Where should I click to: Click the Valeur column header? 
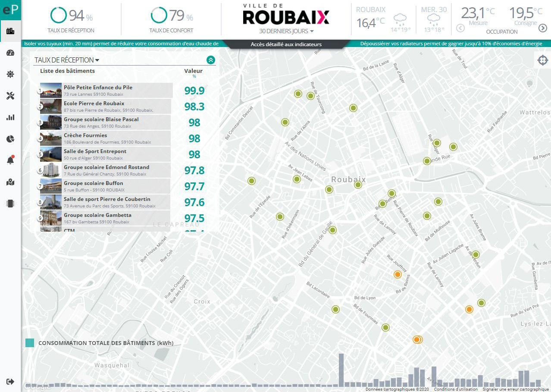pos(194,71)
